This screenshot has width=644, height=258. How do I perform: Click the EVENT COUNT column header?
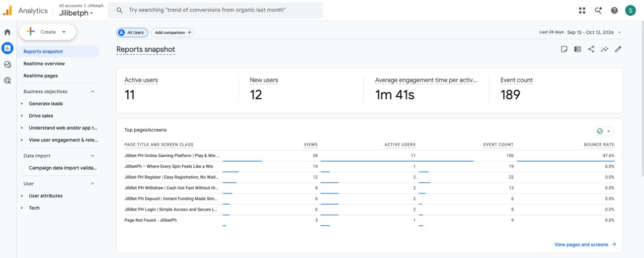tap(498, 145)
